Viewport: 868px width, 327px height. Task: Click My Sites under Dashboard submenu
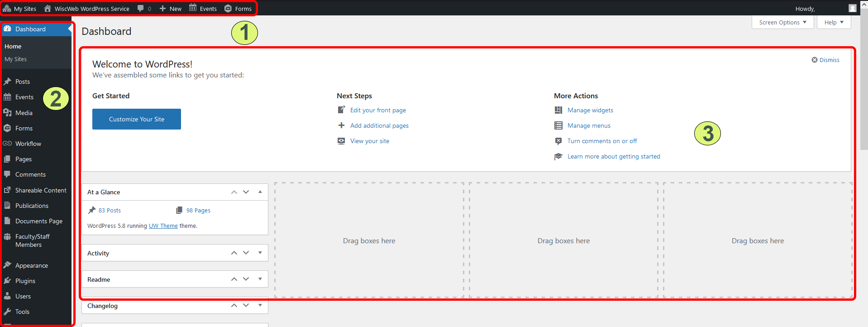point(16,59)
